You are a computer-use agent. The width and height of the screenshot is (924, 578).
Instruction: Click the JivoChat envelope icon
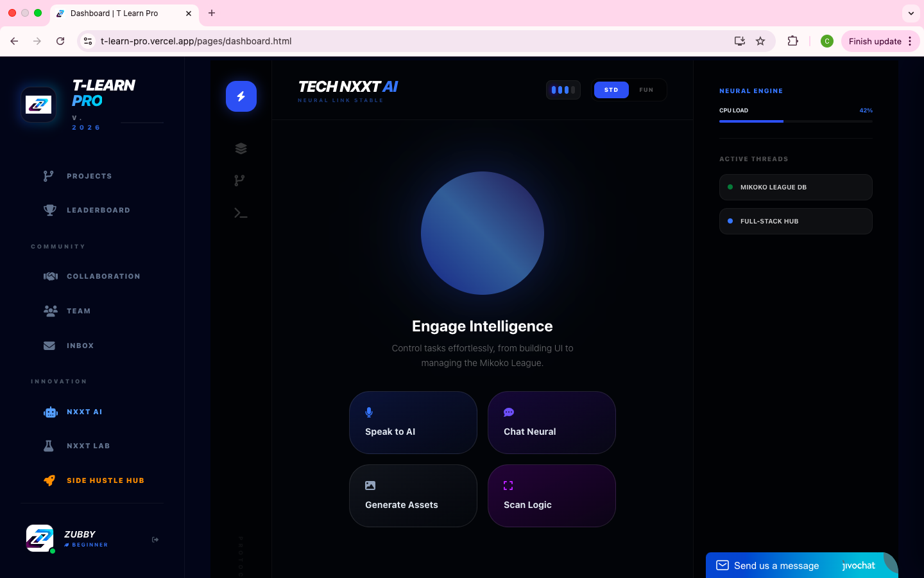723,565
